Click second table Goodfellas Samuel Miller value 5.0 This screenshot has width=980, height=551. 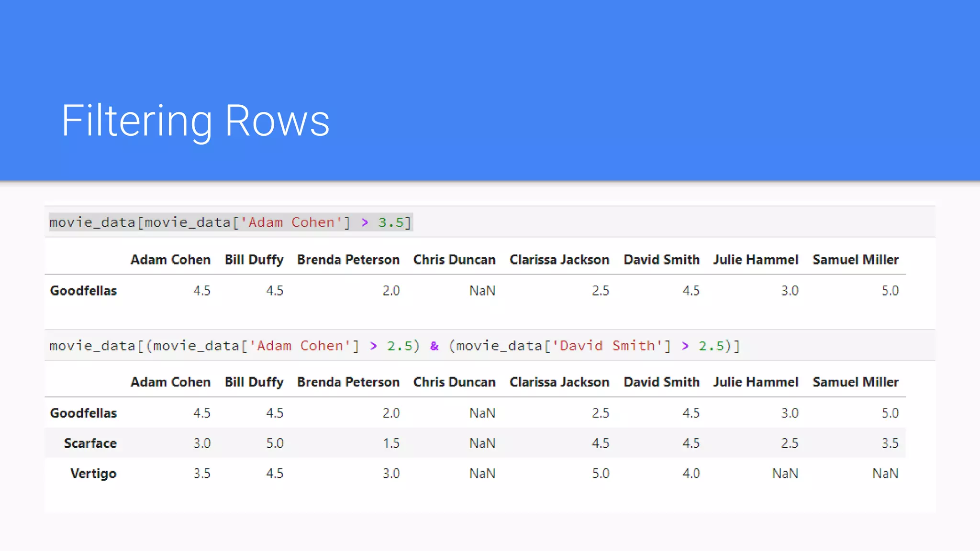coord(890,413)
